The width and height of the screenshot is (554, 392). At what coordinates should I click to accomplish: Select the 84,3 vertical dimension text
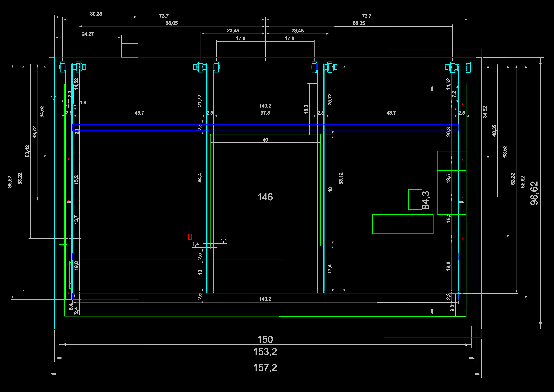(426, 200)
